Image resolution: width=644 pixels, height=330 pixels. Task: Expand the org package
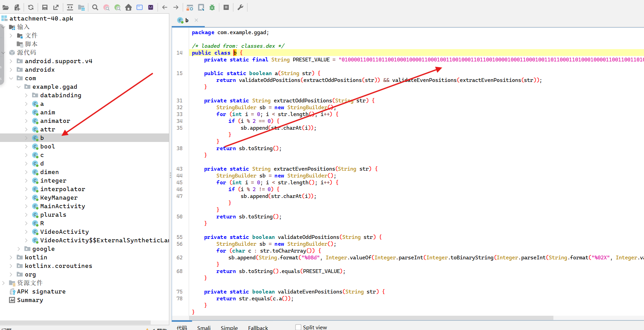[x=11, y=274]
